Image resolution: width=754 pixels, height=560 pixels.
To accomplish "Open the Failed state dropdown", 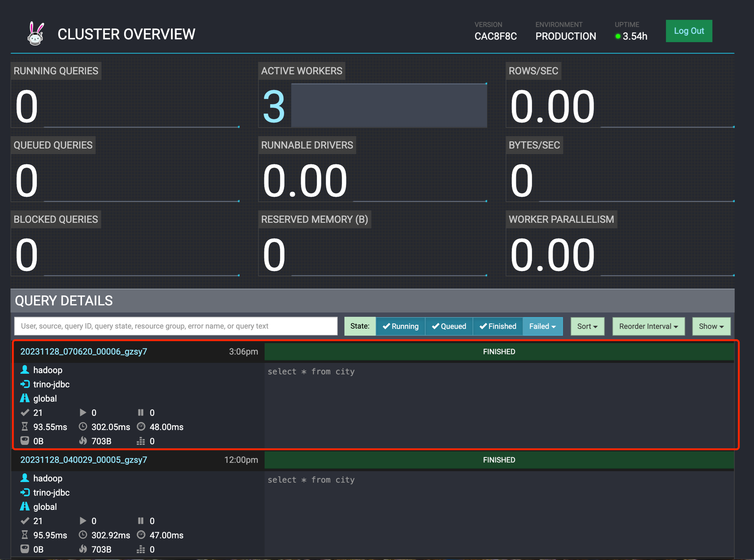I will click(x=543, y=326).
